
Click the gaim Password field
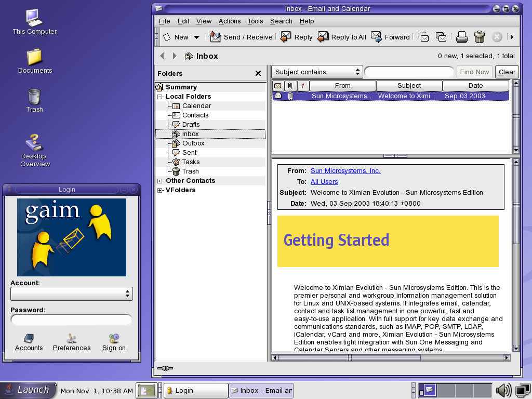(71, 320)
